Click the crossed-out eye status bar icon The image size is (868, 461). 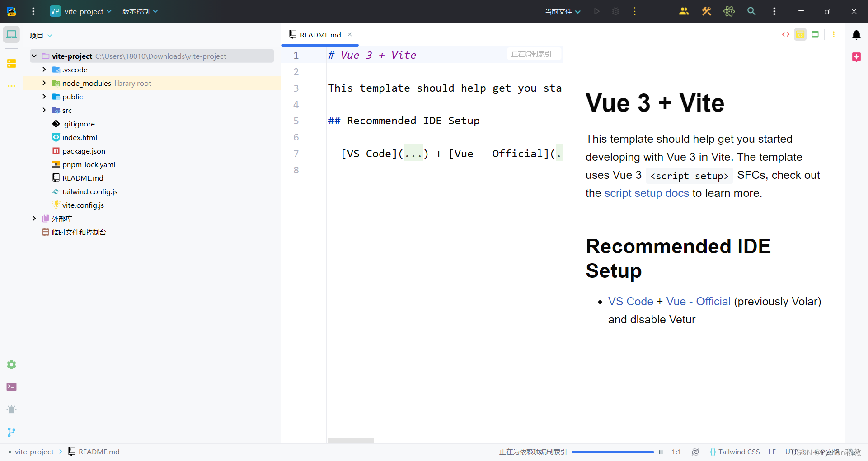[695, 452]
